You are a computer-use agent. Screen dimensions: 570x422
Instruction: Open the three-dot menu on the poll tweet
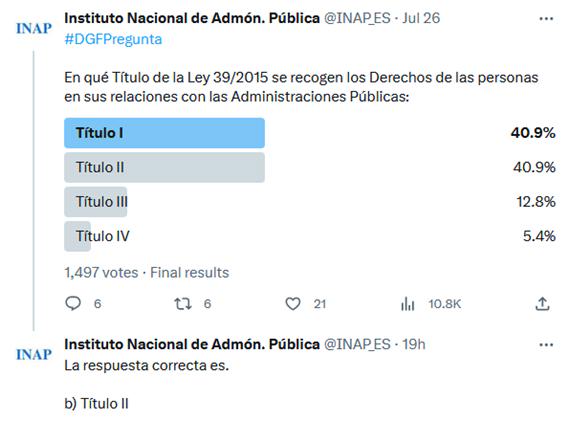[546, 19]
